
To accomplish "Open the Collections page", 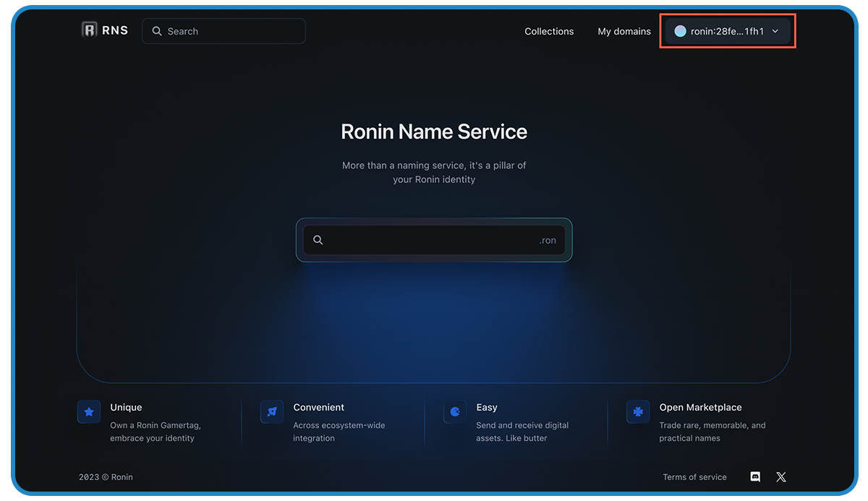I will point(549,31).
